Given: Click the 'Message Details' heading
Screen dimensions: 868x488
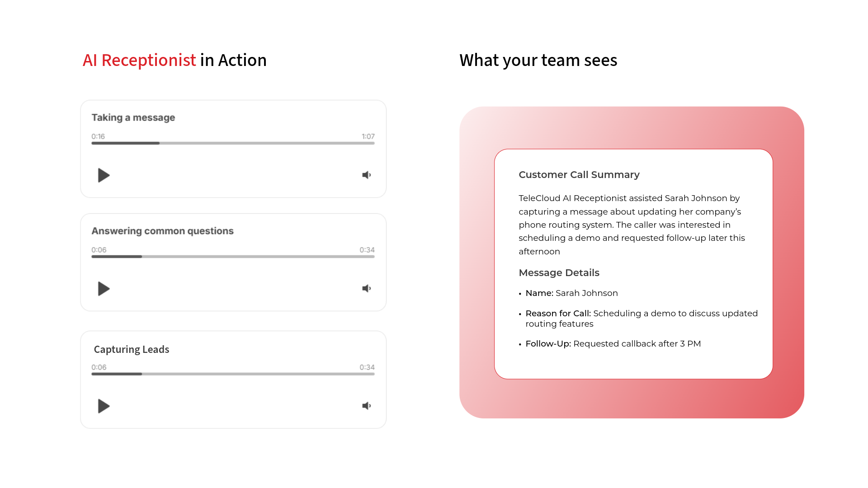Looking at the screenshot, I should [559, 273].
